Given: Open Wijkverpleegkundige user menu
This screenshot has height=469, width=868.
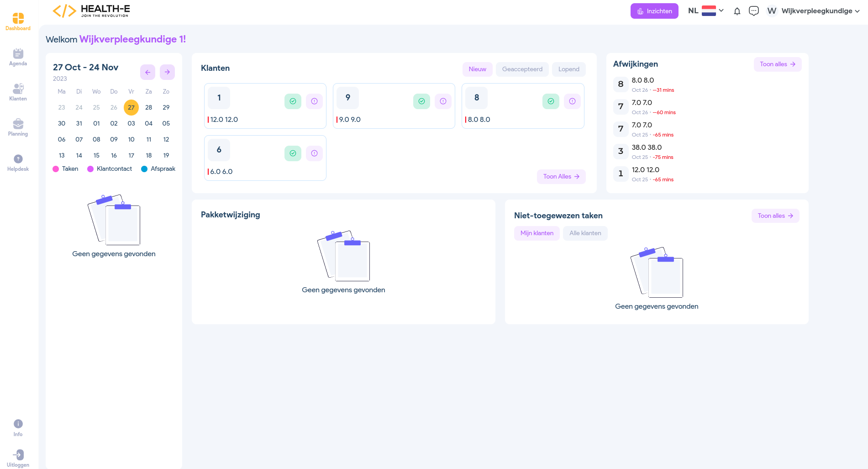Looking at the screenshot, I should click(814, 11).
